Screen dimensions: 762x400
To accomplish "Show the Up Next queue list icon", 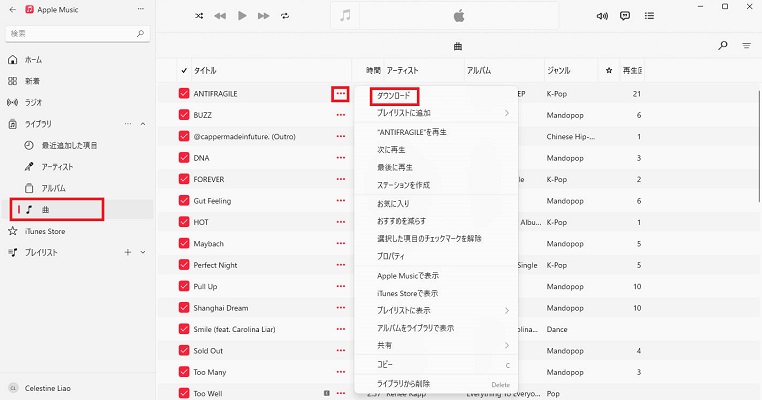I will (x=649, y=16).
